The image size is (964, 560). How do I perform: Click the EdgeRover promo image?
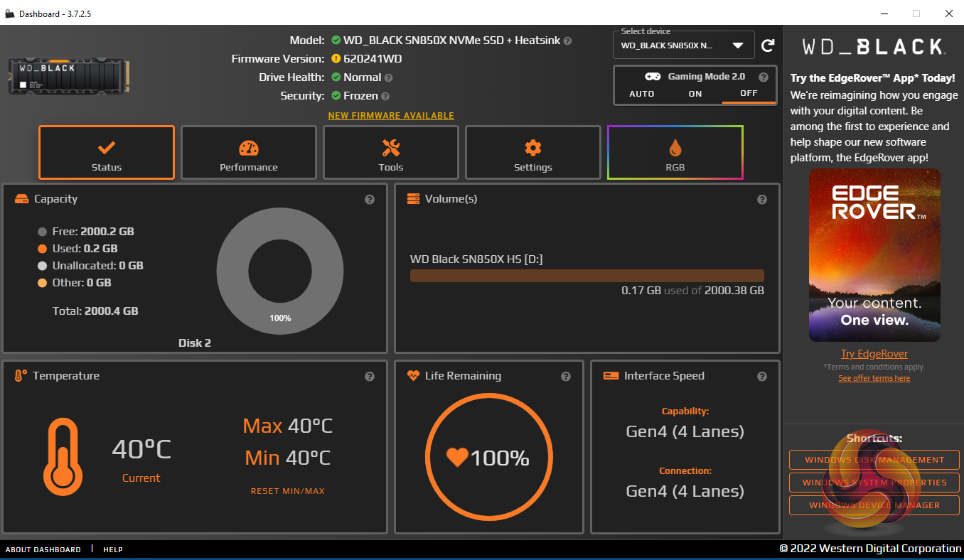(874, 255)
